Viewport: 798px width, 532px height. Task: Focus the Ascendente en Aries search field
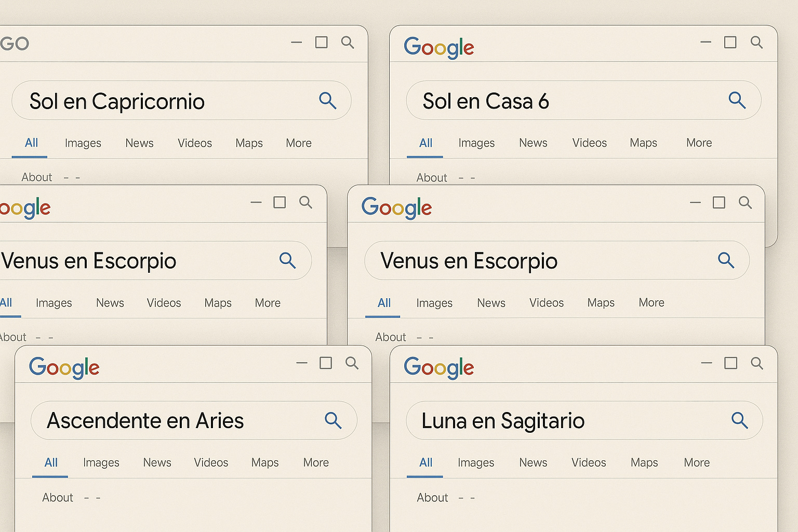(x=194, y=420)
